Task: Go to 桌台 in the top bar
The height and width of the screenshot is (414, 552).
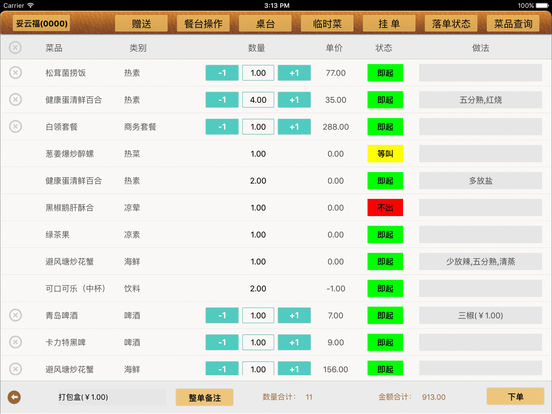Action: pyautogui.click(x=265, y=24)
